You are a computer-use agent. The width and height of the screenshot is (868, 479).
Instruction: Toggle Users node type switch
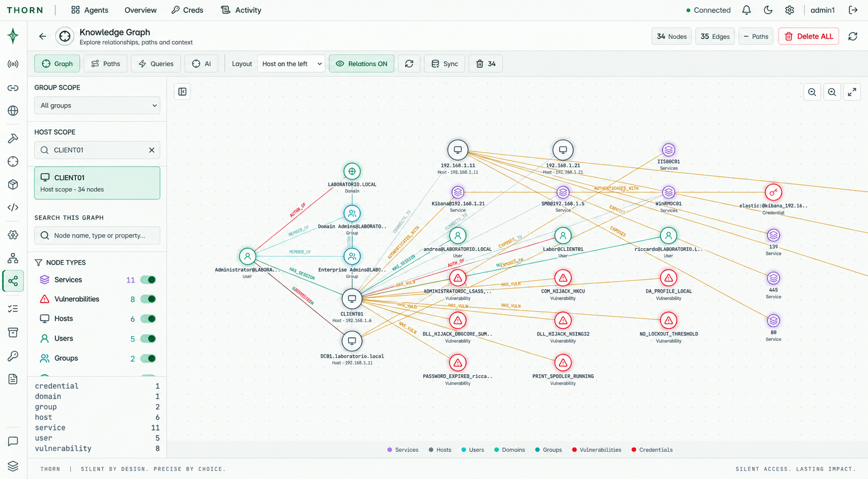pos(148,339)
